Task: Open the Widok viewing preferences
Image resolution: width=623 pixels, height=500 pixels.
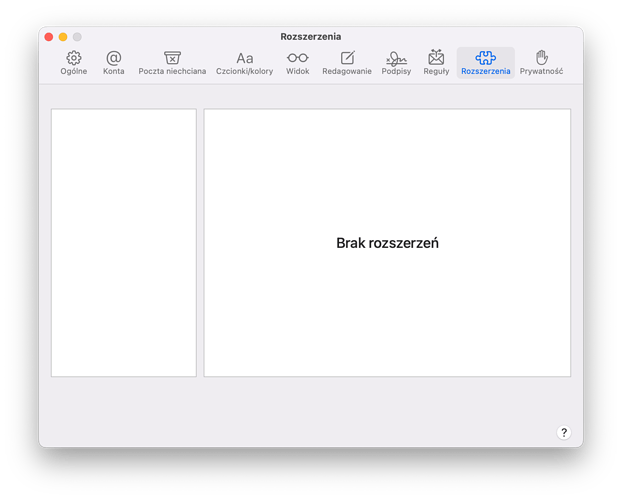Action: click(298, 63)
